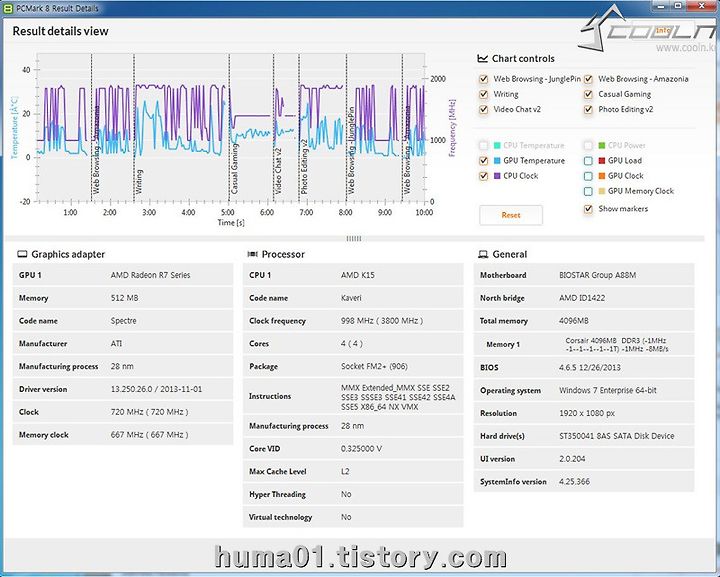Screen dimensions: 720x577
Task: Uncheck Web Browsing - JunglePin checkbox
Action: pos(484,79)
